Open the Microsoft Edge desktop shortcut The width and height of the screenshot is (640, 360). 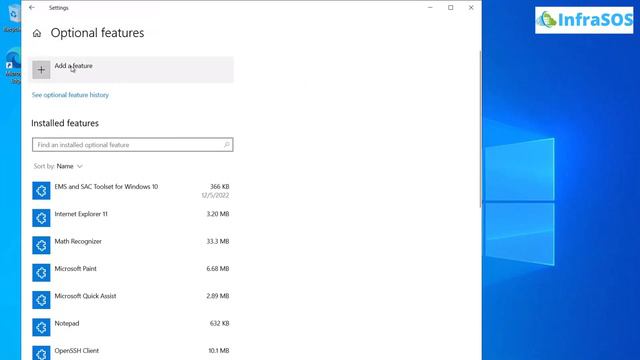coord(13,65)
